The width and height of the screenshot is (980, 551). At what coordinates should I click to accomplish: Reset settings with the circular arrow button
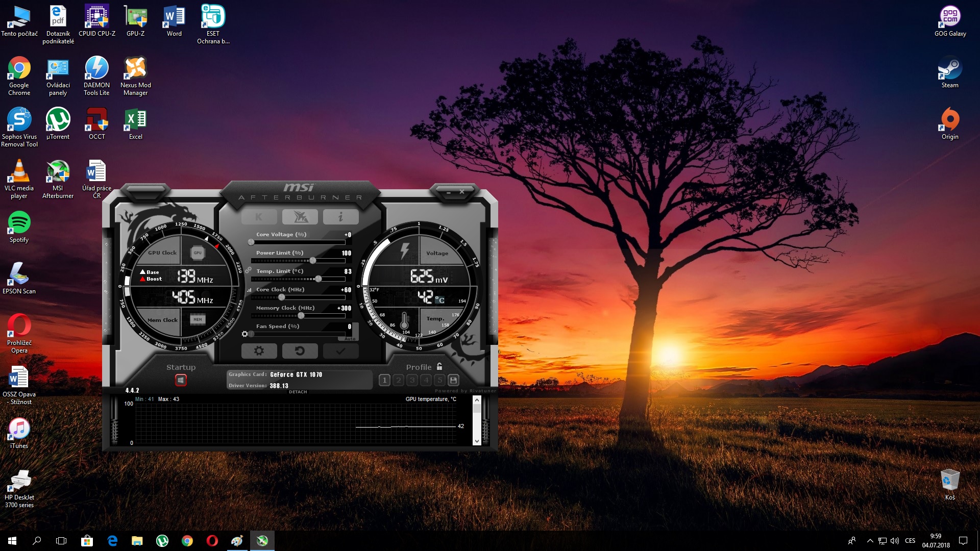tap(300, 351)
